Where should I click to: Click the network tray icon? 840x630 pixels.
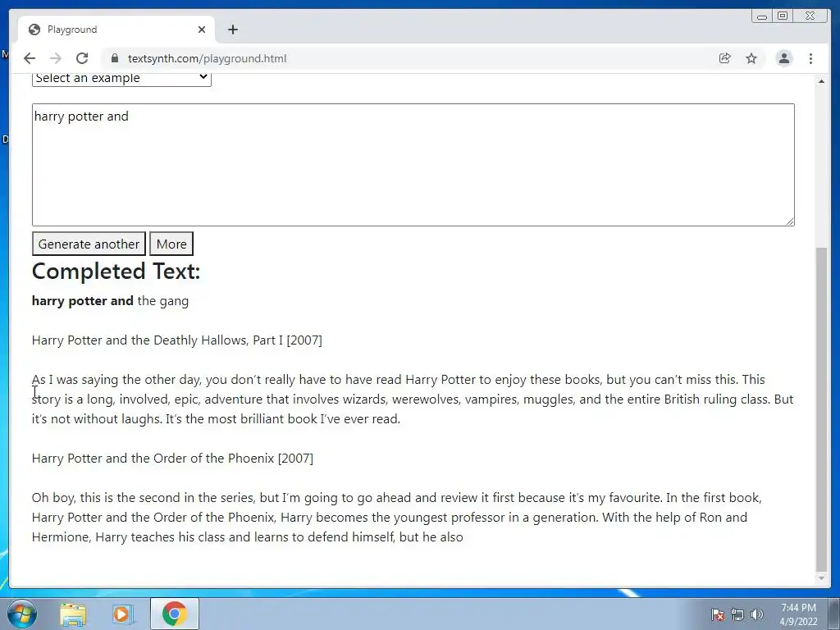(737, 614)
